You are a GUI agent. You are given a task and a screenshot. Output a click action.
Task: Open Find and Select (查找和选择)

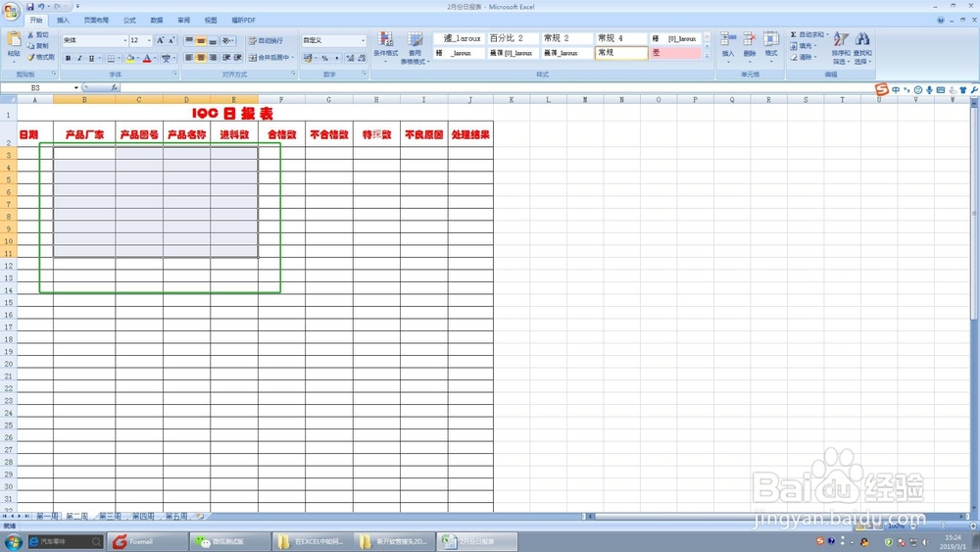(862, 47)
